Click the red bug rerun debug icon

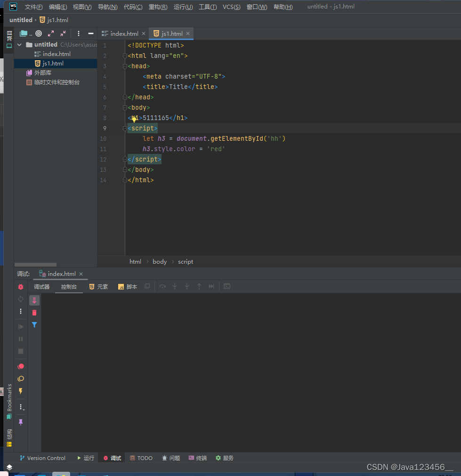(x=21, y=287)
